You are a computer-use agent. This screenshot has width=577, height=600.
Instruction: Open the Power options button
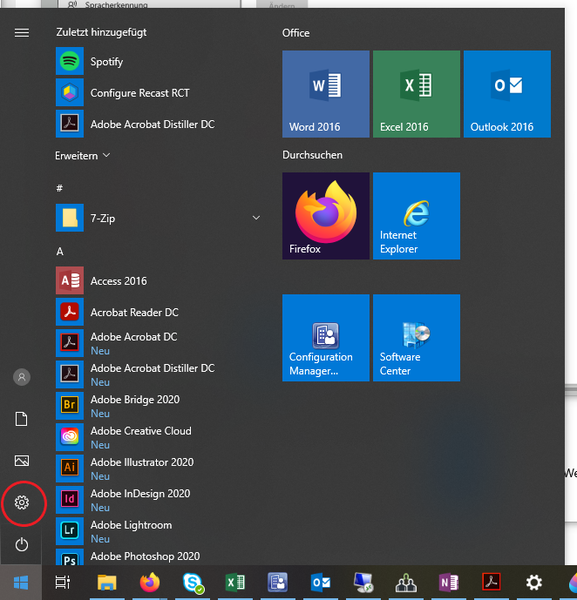pyautogui.click(x=21, y=545)
